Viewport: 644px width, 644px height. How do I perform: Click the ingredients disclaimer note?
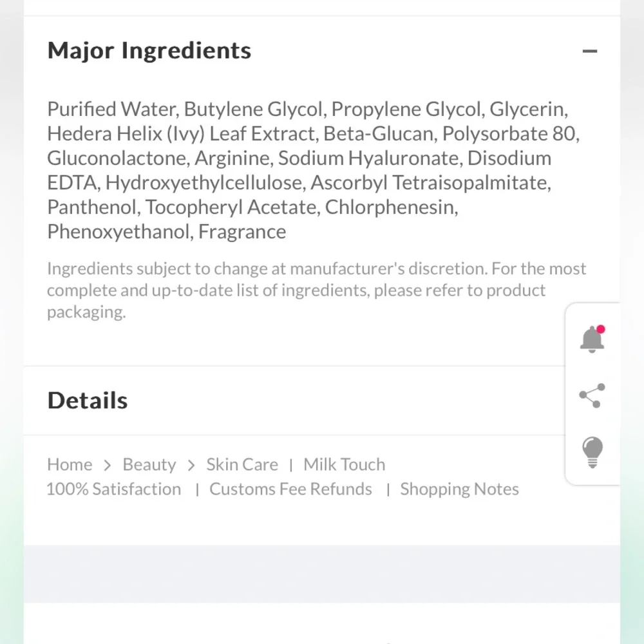coord(316,290)
